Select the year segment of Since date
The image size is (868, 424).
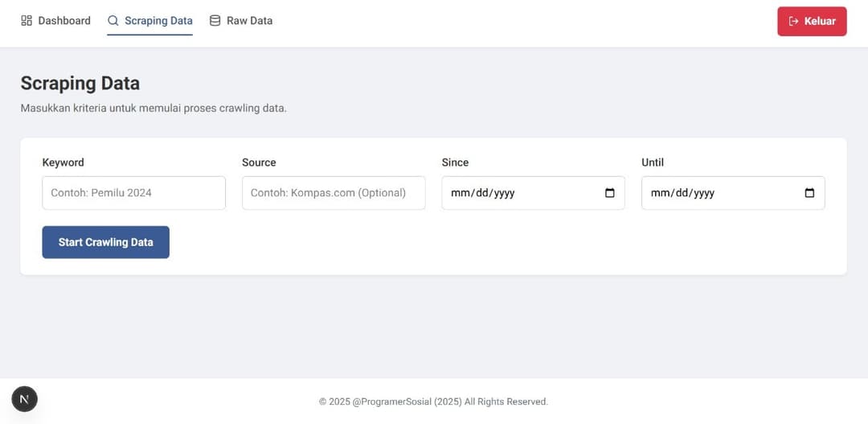[502, 193]
